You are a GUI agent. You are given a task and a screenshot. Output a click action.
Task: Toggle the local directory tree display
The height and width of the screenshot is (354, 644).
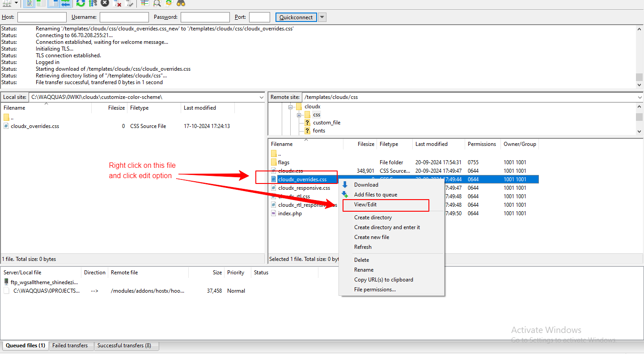[x=41, y=3]
